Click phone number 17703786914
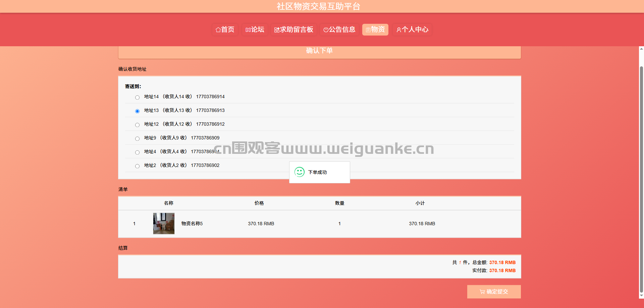This screenshot has height=308, width=644. 210,97
